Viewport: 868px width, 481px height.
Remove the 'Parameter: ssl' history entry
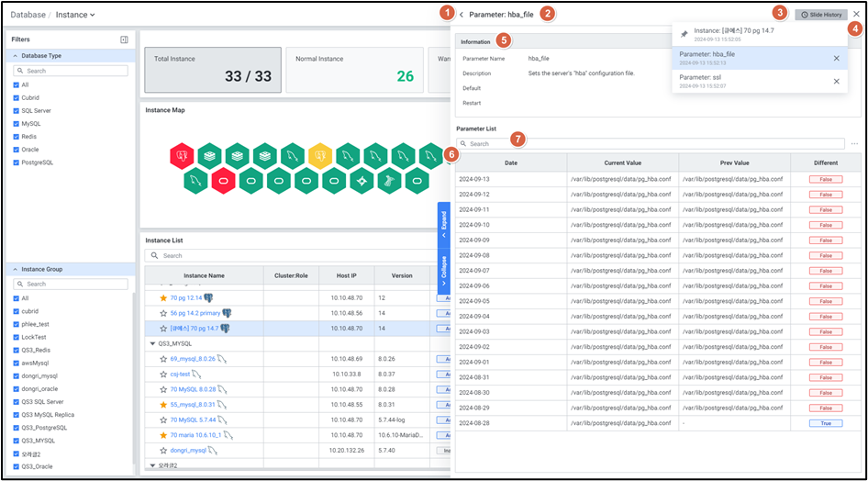(x=836, y=82)
